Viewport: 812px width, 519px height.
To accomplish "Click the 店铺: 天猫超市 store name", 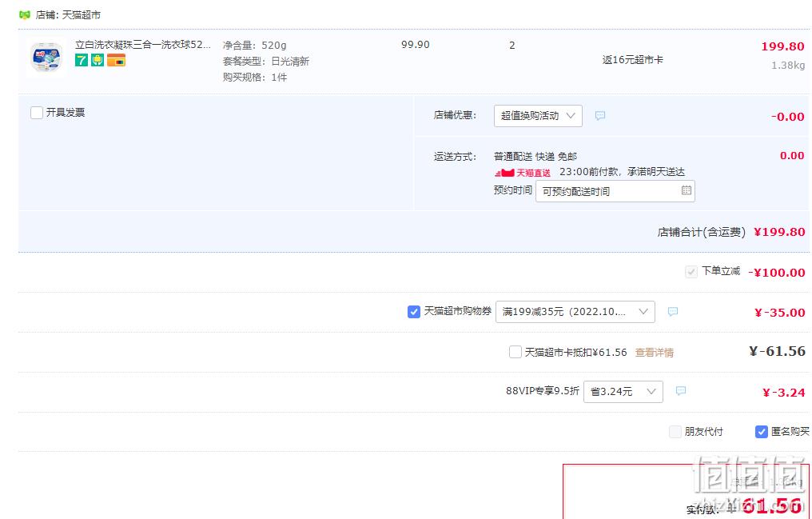I will point(68,15).
